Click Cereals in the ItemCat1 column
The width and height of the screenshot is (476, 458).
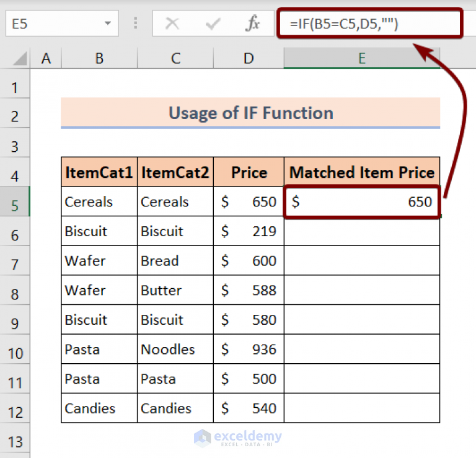(x=99, y=202)
